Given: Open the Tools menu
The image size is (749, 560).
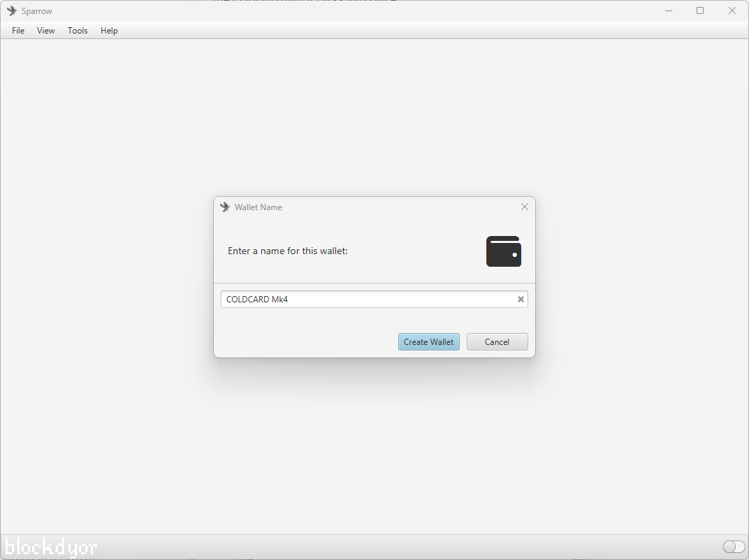Looking at the screenshot, I should tap(78, 30).
